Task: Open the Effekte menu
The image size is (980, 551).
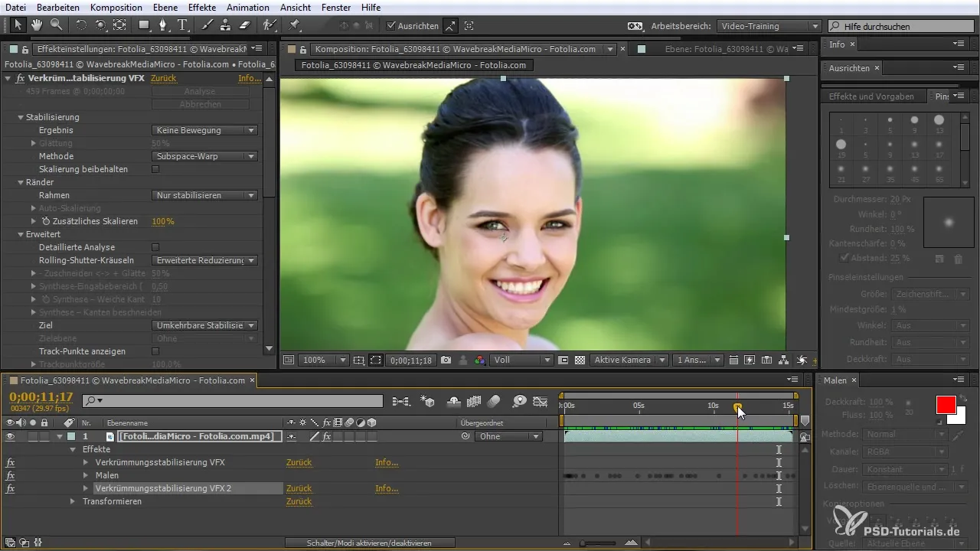Action: (202, 7)
